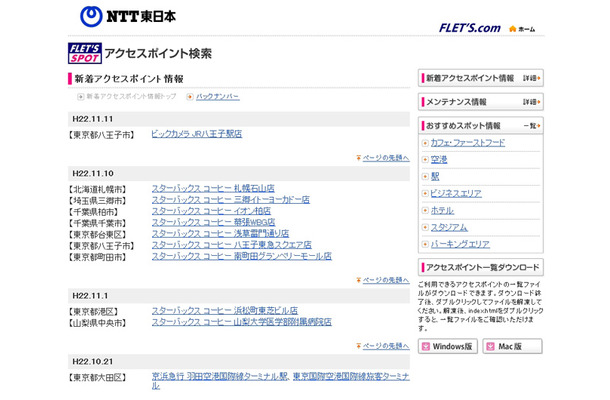The width and height of the screenshot is (610, 400).
Task: Click the bullet icon beside 駅
Action: [x=425, y=177]
